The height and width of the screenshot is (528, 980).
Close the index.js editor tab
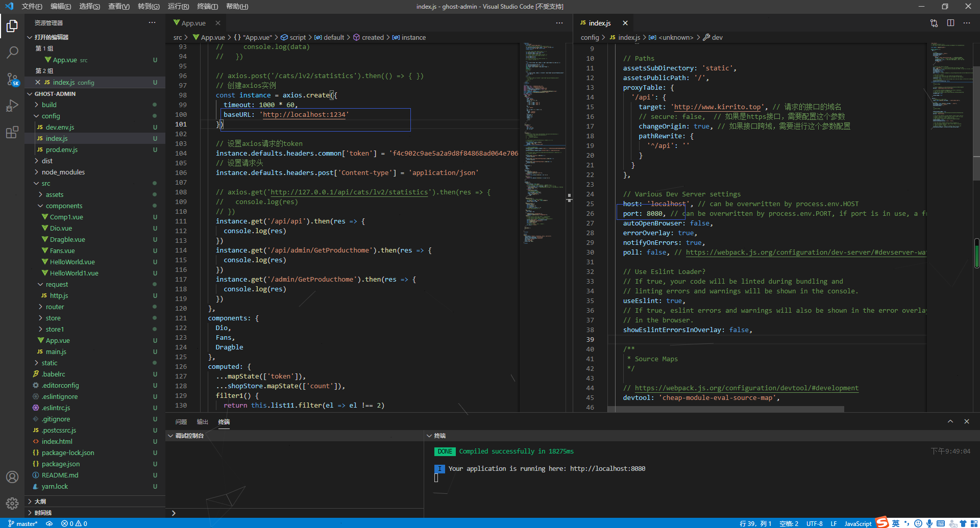click(x=625, y=23)
